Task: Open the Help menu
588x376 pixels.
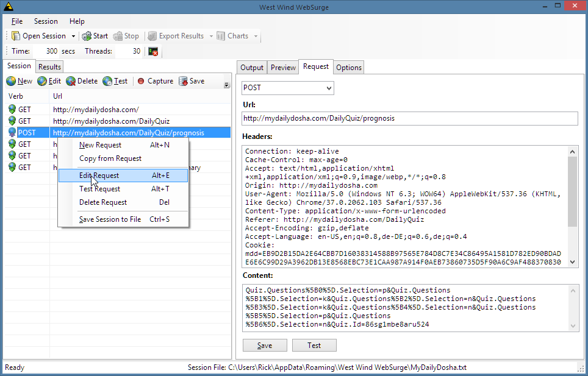Action: 77,21
